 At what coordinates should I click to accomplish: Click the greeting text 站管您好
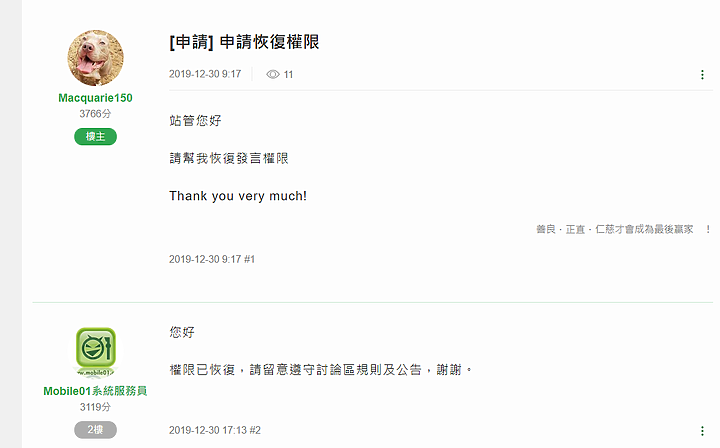[195, 121]
